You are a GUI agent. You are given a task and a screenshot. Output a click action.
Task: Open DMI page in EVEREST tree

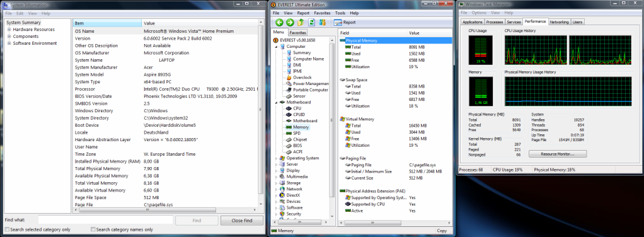[297, 65]
